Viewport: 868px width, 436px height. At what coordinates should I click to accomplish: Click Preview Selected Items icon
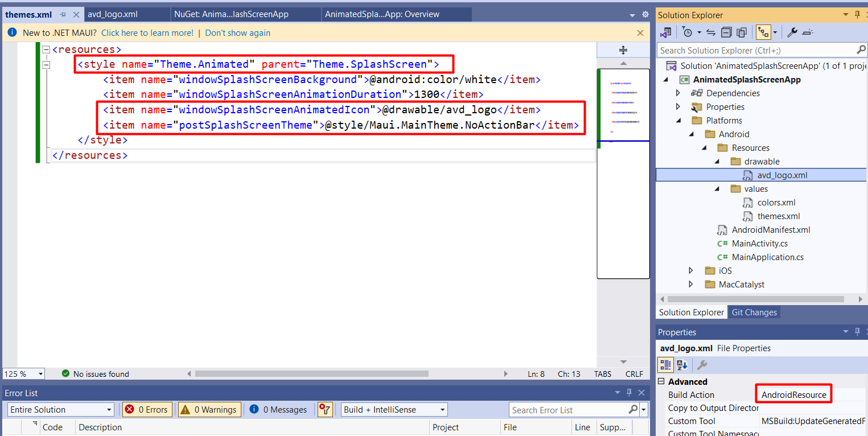(808, 32)
